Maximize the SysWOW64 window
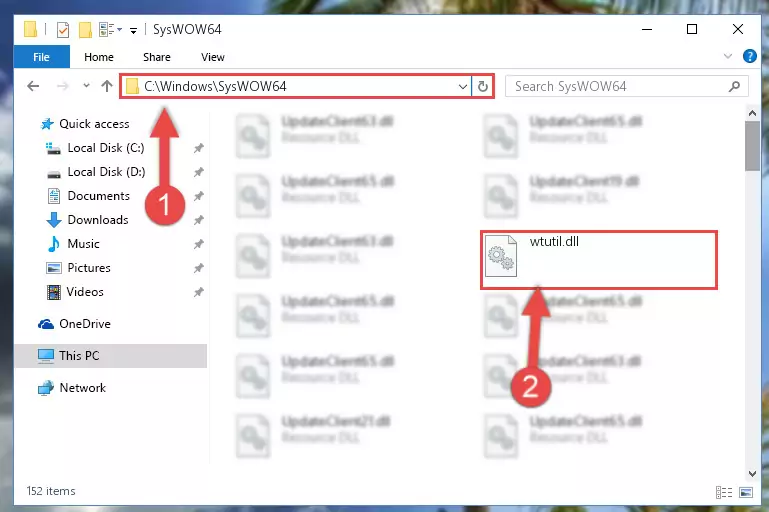This screenshot has width=769, height=512. 692,29
